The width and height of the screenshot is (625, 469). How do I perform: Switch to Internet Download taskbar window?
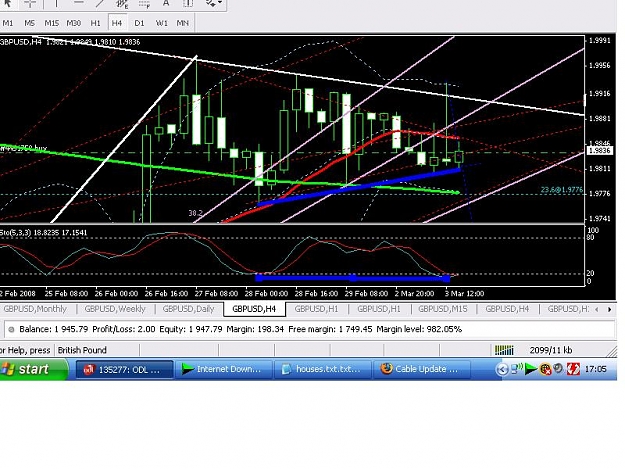[x=224, y=369]
